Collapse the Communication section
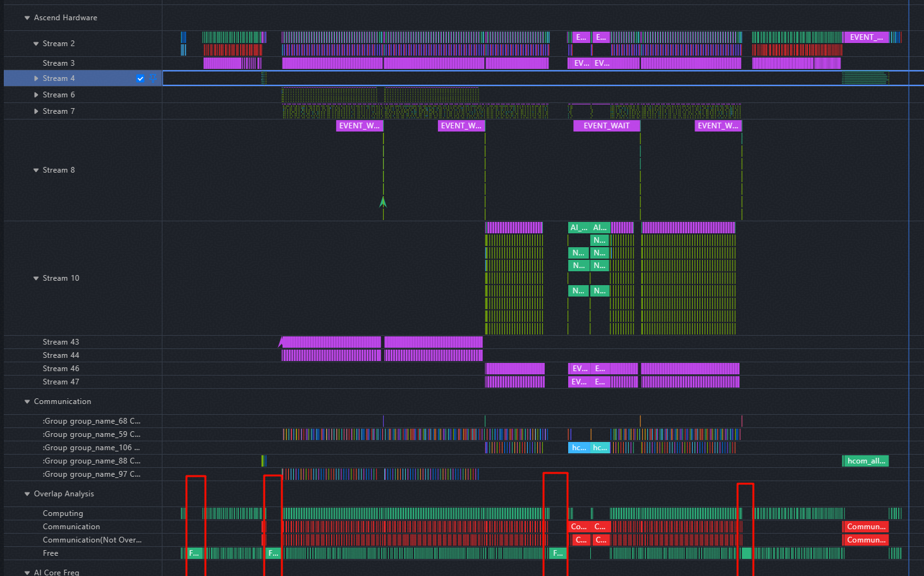924x576 pixels. pos(27,401)
